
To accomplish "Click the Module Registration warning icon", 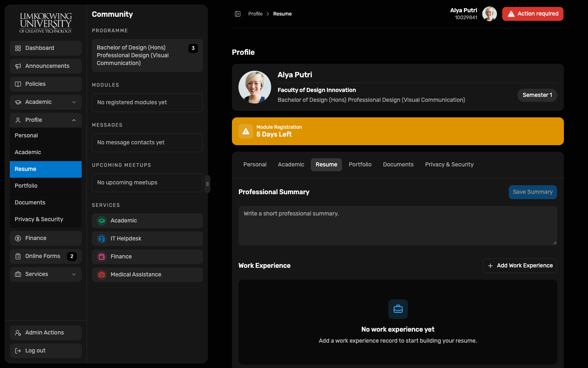I will click(246, 131).
